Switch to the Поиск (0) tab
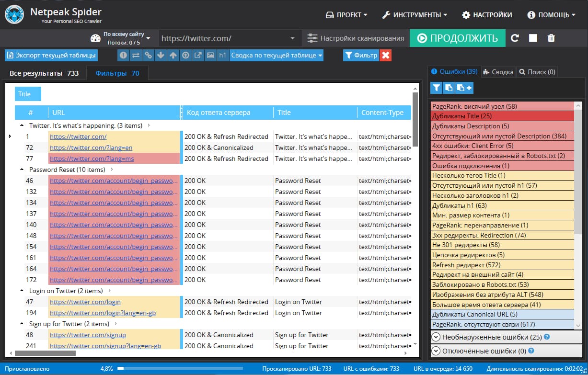588x375 pixels. (537, 72)
